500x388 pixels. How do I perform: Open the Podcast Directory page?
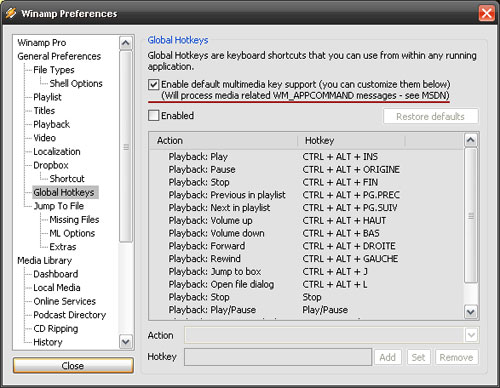tap(70, 315)
